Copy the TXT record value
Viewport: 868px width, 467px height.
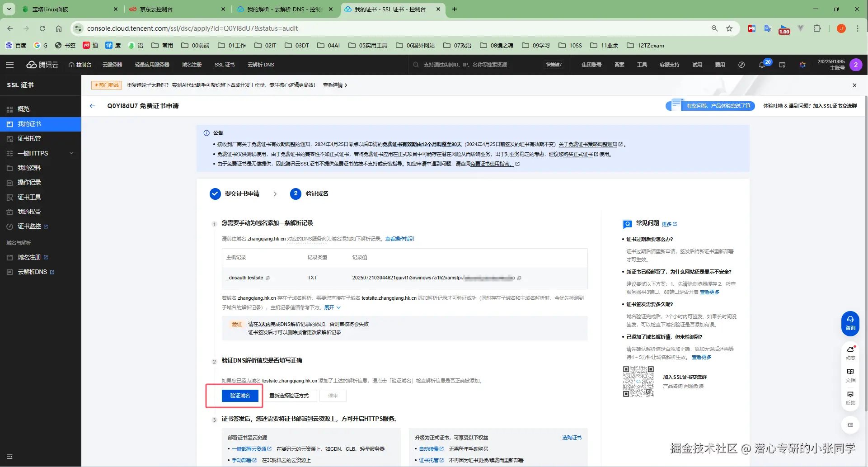519,278
